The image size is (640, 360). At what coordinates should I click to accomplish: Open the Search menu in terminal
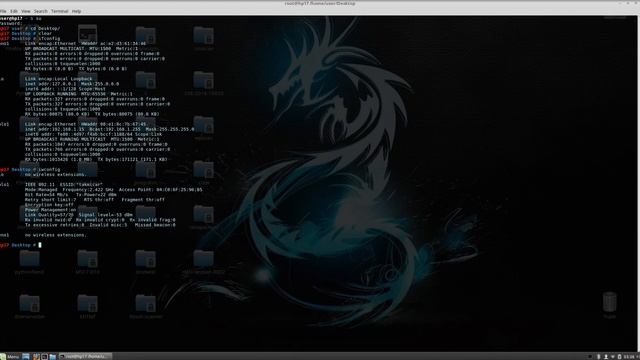[40, 11]
